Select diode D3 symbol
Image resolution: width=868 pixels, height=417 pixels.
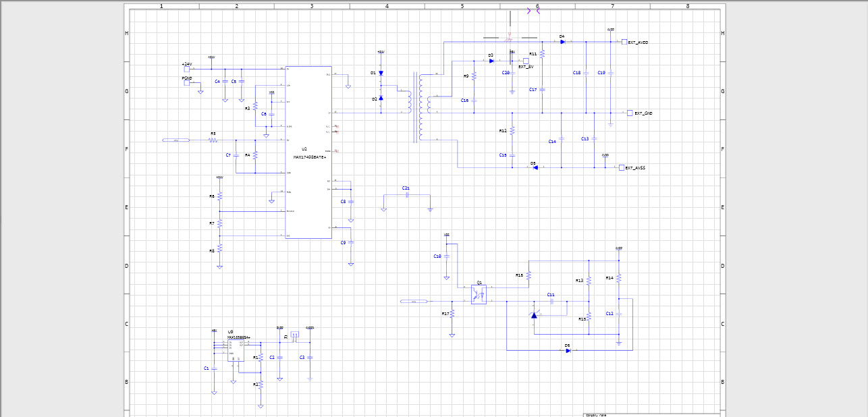(x=492, y=61)
